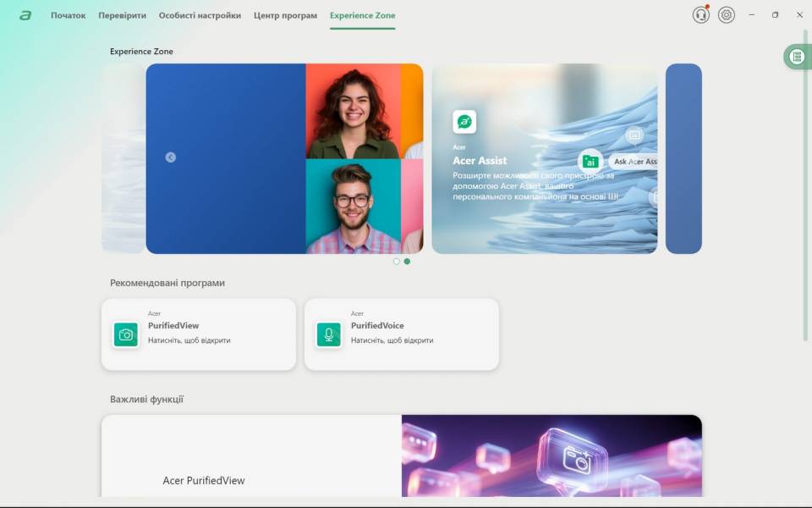This screenshot has height=508, width=812.
Task: Click the Ask Acer Assist bubble
Action: [x=634, y=162]
